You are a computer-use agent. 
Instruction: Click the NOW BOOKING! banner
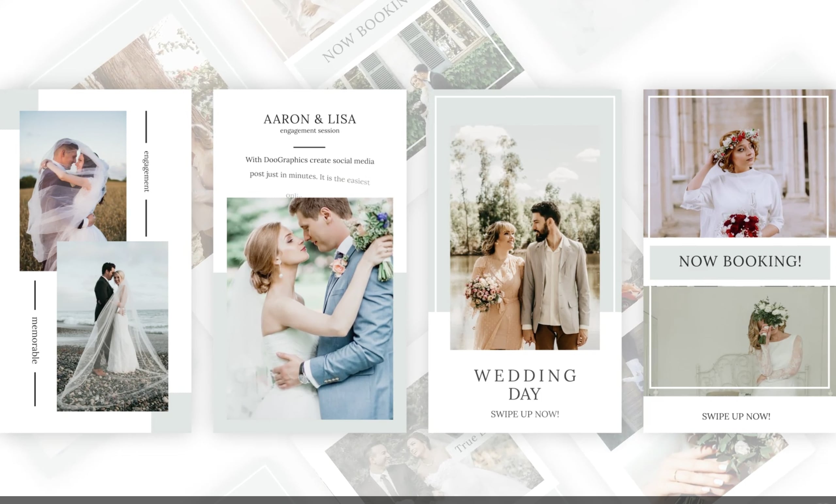pyautogui.click(x=740, y=261)
